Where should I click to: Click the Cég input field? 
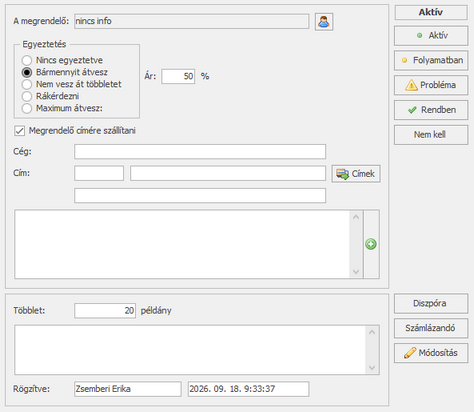point(200,152)
